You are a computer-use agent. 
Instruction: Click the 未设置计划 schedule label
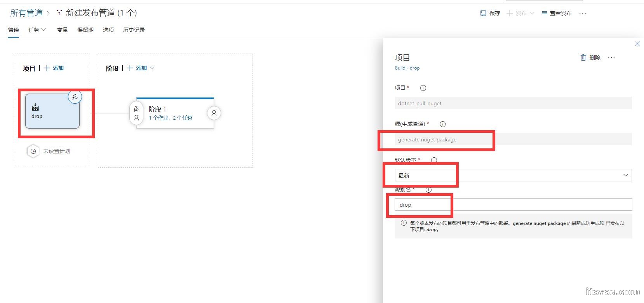click(x=57, y=151)
